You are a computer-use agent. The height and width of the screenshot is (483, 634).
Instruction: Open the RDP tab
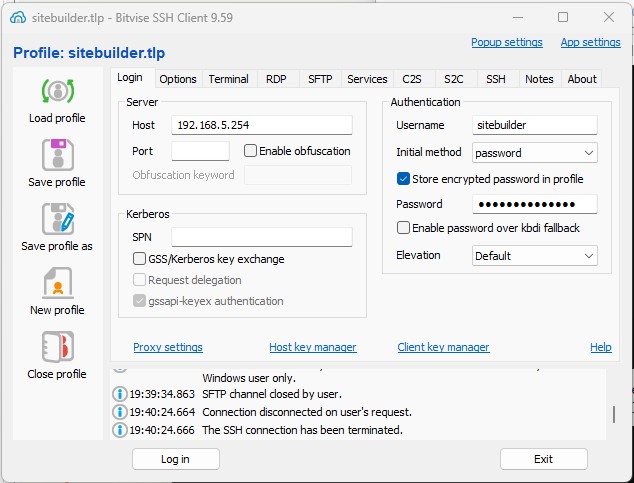(x=276, y=79)
